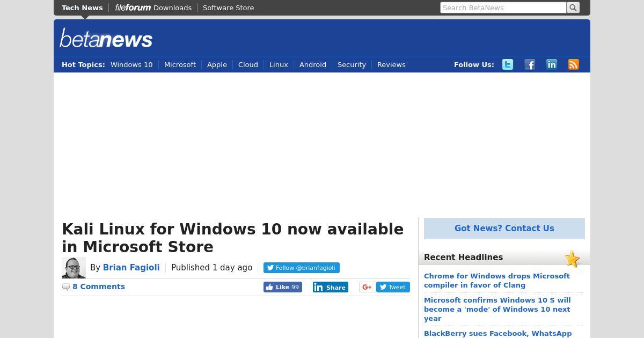This screenshot has height=338, width=644.
Task: Click the Tweet button
Action: [393, 287]
